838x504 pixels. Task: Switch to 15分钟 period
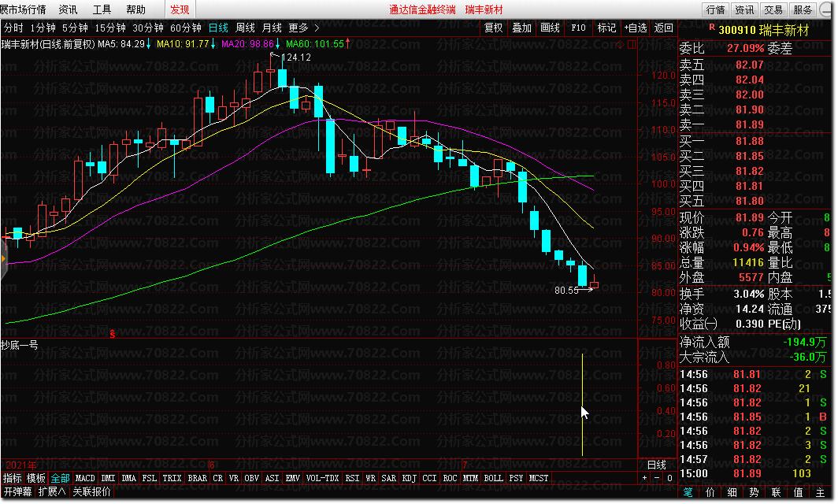110,28
